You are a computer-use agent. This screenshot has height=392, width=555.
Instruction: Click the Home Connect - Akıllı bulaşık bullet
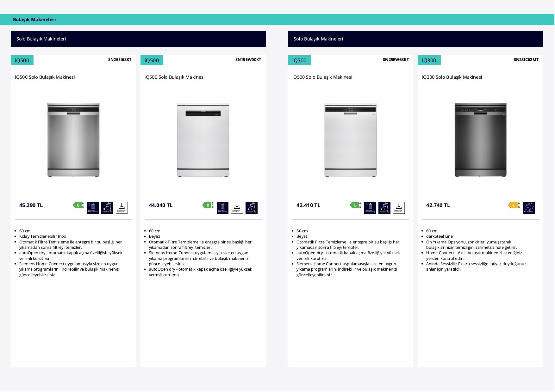tap(474, 256)
